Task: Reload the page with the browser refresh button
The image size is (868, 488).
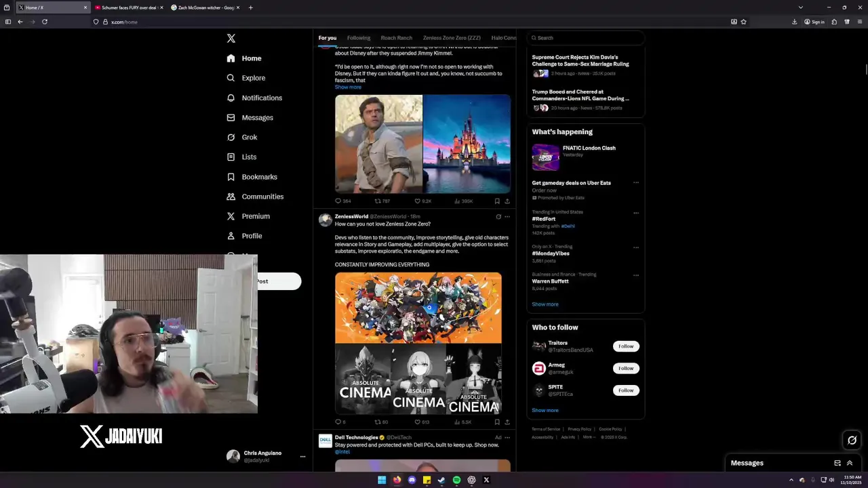Action: coord(45,22)
